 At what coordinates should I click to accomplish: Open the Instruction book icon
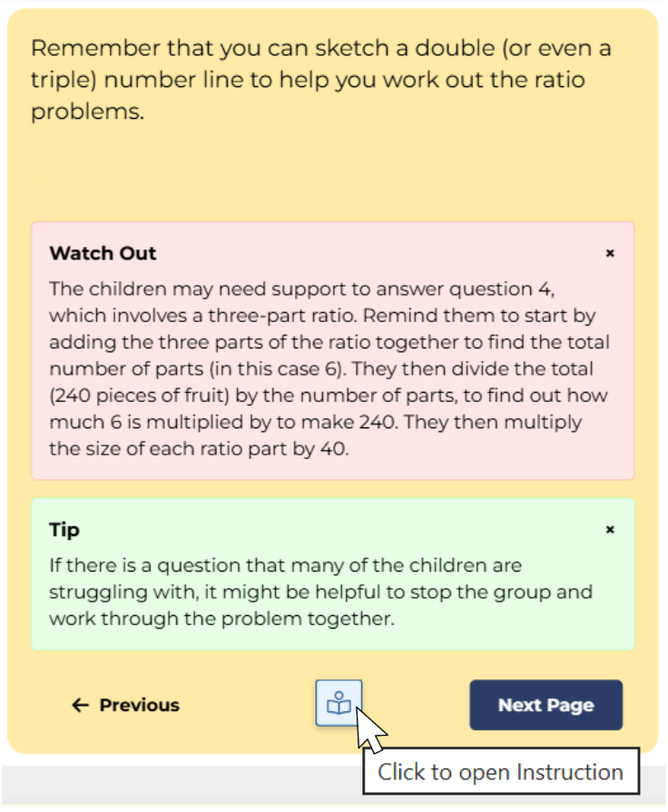[x=339, y=703]
